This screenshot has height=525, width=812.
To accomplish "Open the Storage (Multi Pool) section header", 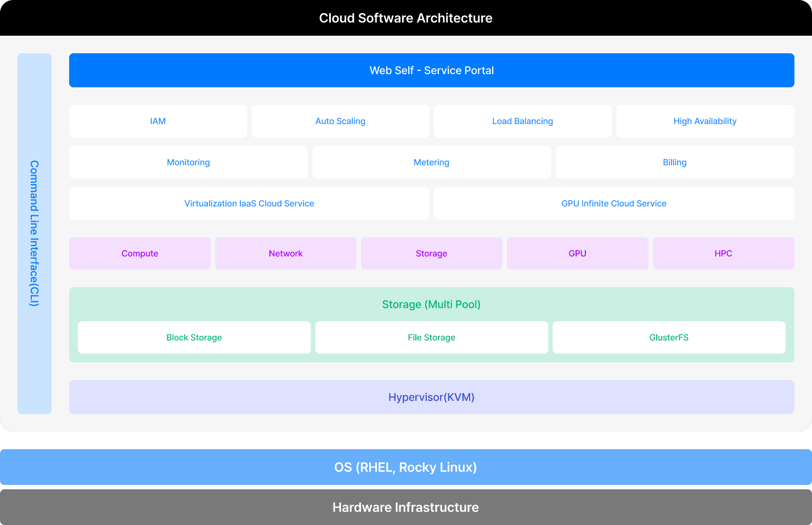I will click(x=431, y=304).
